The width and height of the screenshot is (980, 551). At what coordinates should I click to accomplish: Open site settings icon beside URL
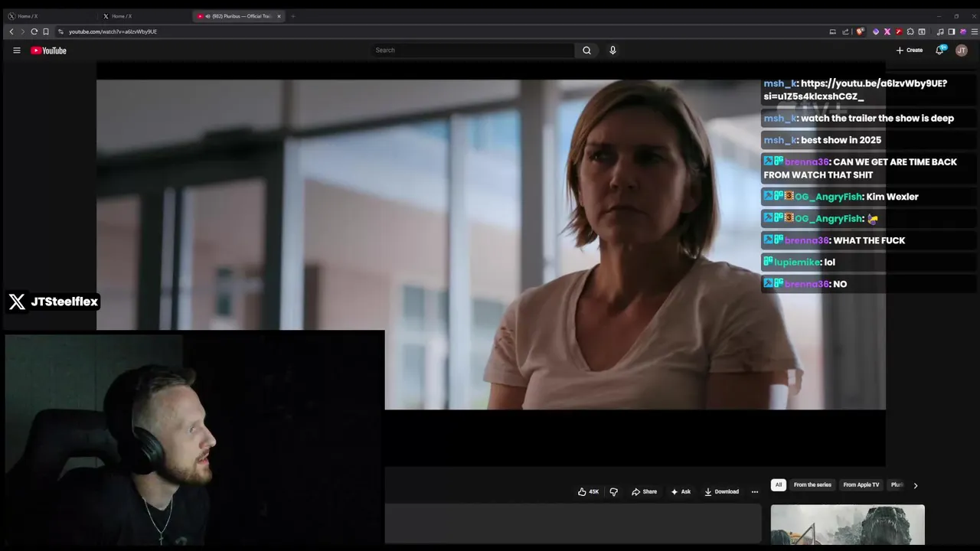coord(60,31)
